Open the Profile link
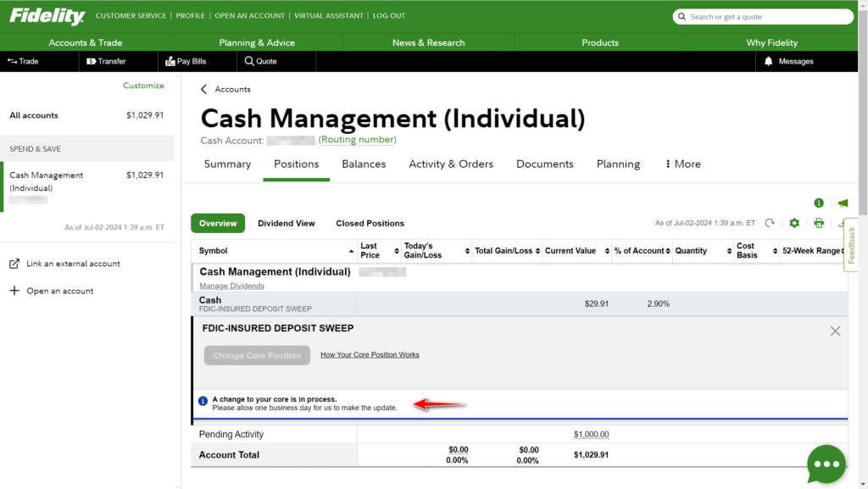The height and width of the screenshot is (489, 868). 191,15
